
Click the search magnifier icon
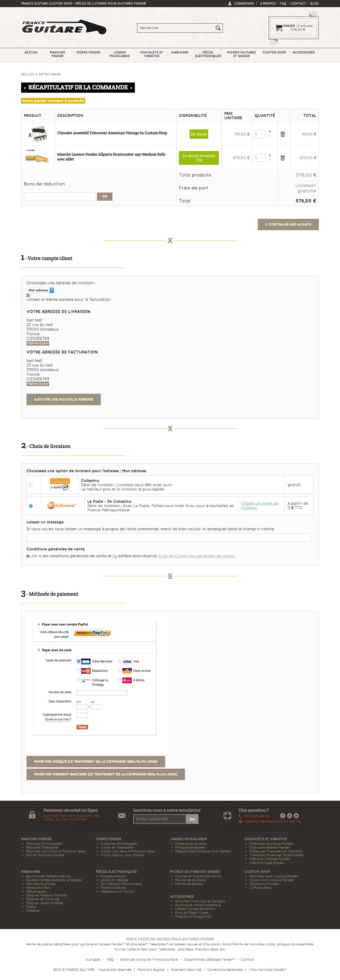coord(218,28)
